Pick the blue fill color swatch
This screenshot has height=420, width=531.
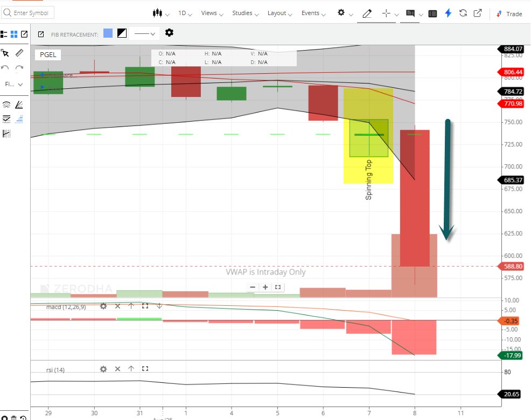click(x=108, y=33)
